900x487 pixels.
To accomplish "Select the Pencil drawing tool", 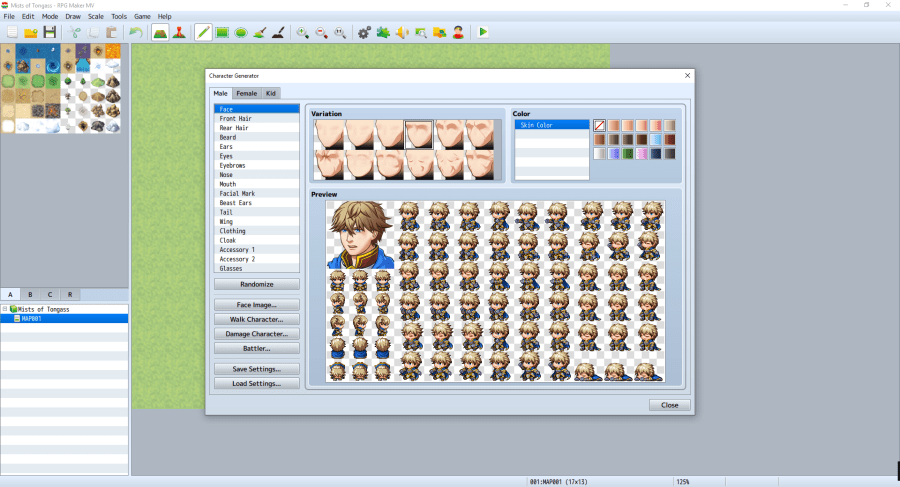I will (203, 32).
